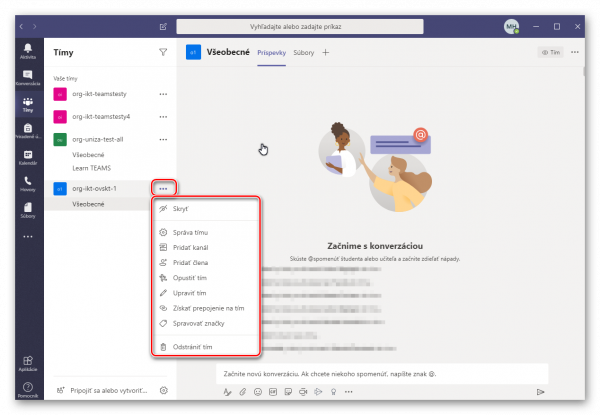Select team org-ikt-ovskt-1
This screenshot has width=600, height=415.
pos(94,189)
